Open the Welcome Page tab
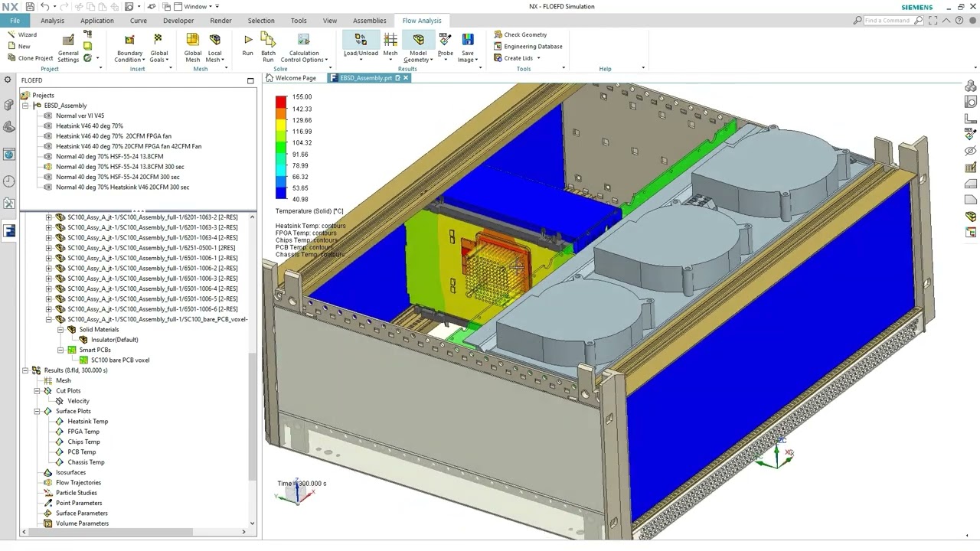Viewport: 980px width, 551px height. [290, 78]
